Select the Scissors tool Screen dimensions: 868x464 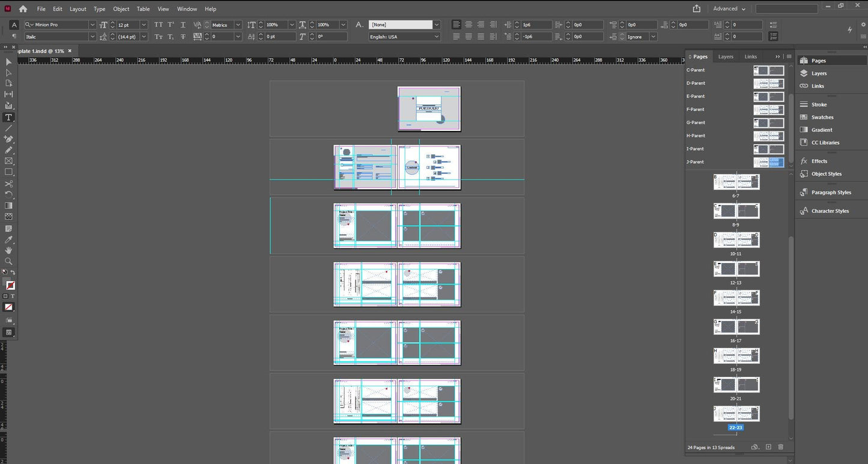8,184
